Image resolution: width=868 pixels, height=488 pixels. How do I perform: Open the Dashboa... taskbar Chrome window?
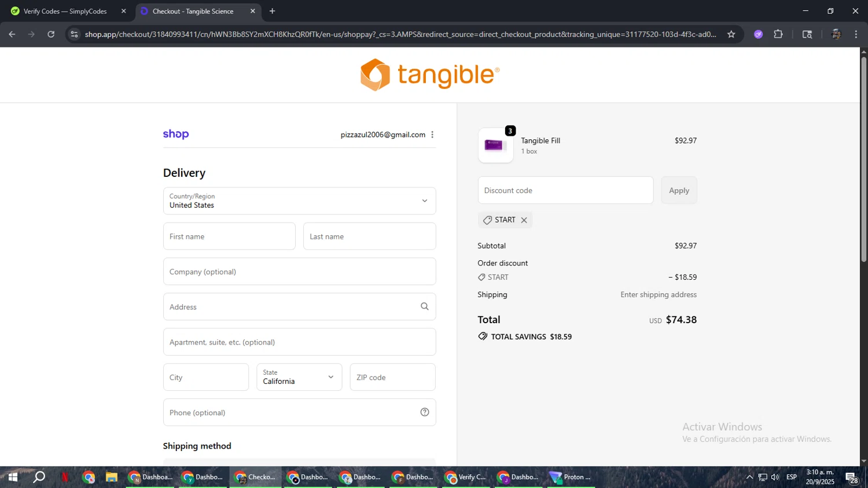pos(150,477)
